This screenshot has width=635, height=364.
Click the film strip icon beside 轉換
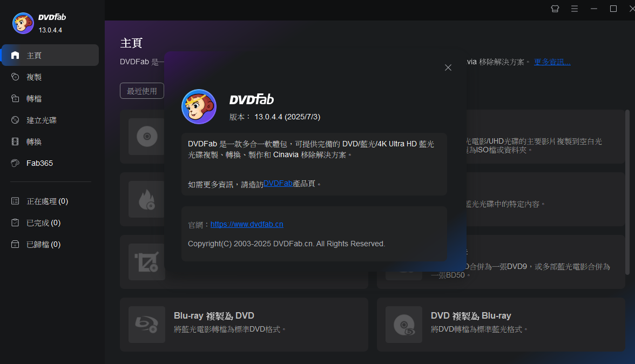15,141
